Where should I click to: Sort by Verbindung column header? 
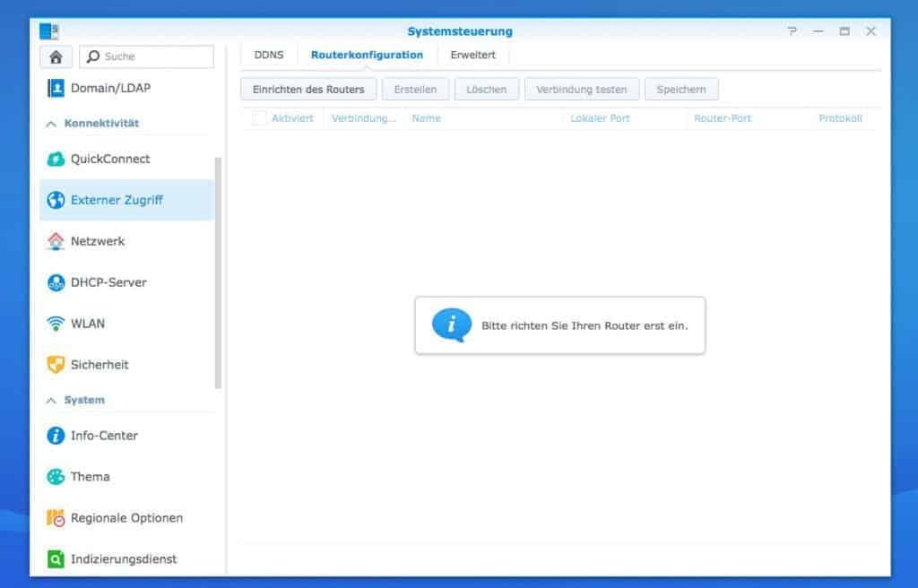[364, 118]
